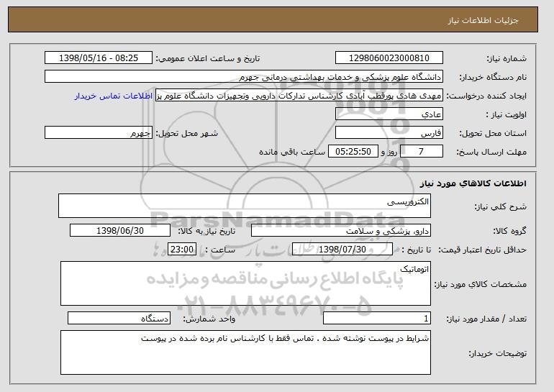The image size is (554, 392).
Task: Click the text ساعت باقی مانده
Action: click(292, 152)
